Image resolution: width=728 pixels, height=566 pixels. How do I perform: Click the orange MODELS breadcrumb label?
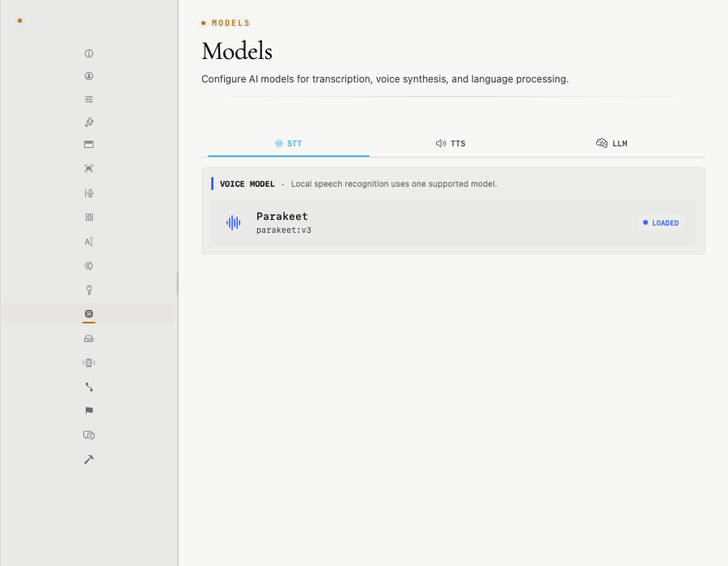(x=231, y=23)
